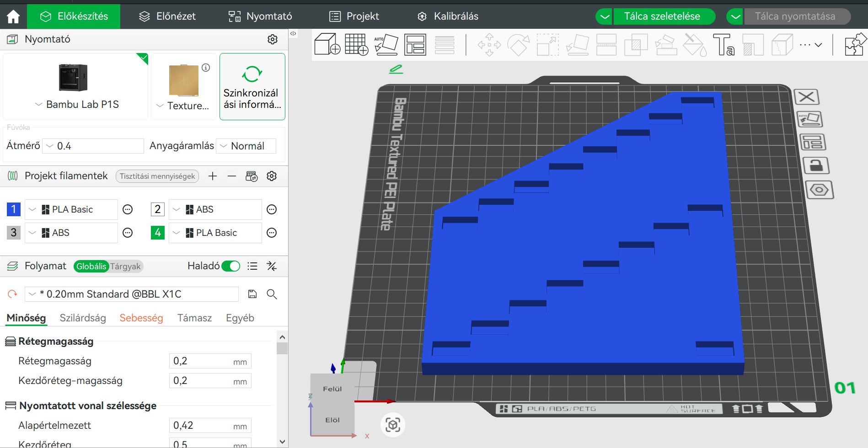Click the Add Cube primitive icon
The height and width of the screenshot is (448, 868).
[x=327, y=44]
